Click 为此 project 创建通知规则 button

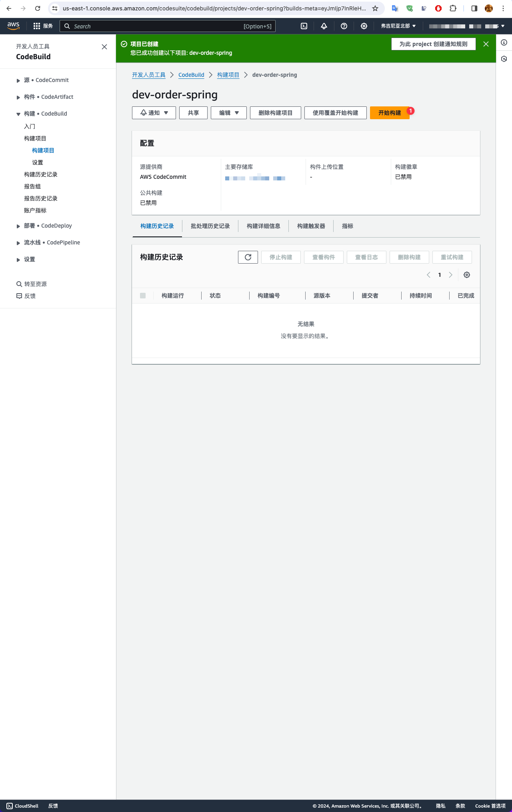pos(434,44)
